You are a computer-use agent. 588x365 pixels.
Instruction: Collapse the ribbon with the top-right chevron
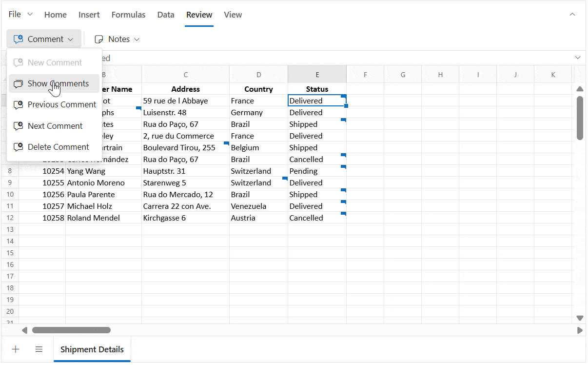tap(572, 15)
